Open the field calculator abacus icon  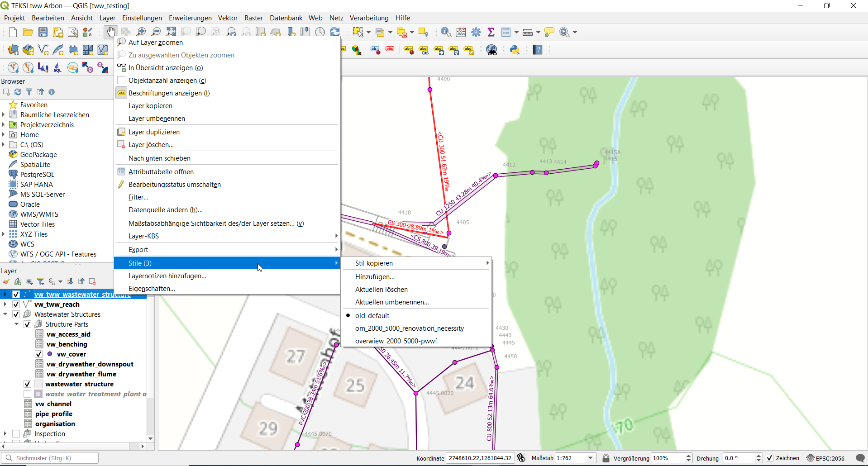461,32
